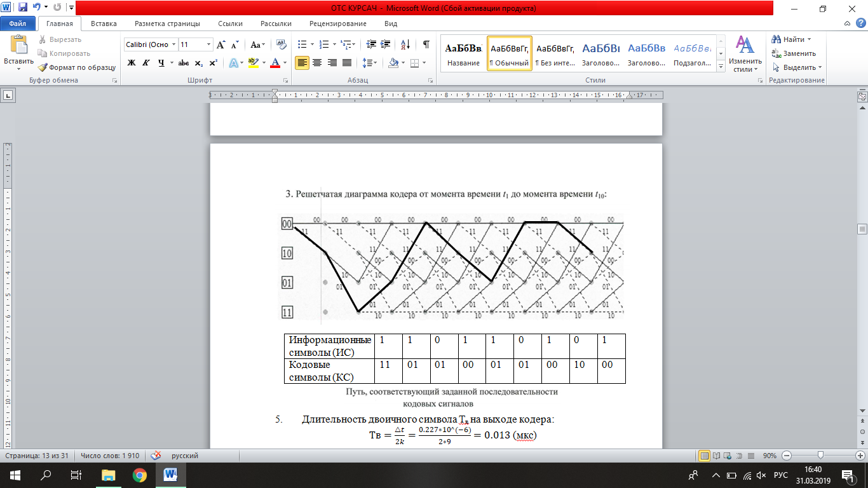The height and width of the screenshot is (488, 868).
Task: Apply strikethrough formatting with abc icon
Action: [184, 63]
